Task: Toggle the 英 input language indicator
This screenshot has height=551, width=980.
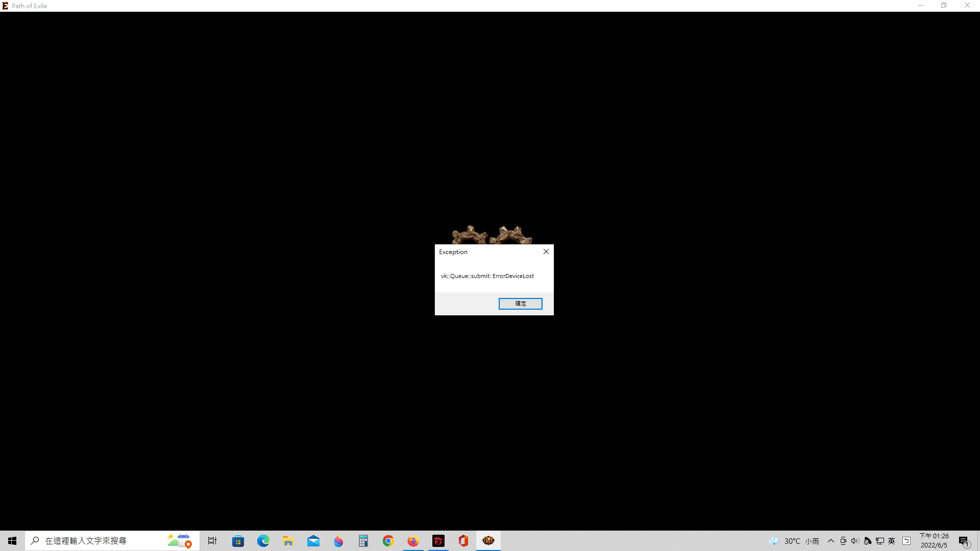Action: pyautogui.click(x=892, y=541)
